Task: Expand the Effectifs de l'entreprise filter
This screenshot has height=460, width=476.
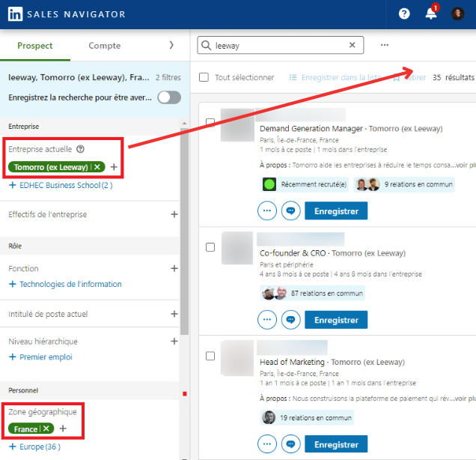Action: (174, 214)
